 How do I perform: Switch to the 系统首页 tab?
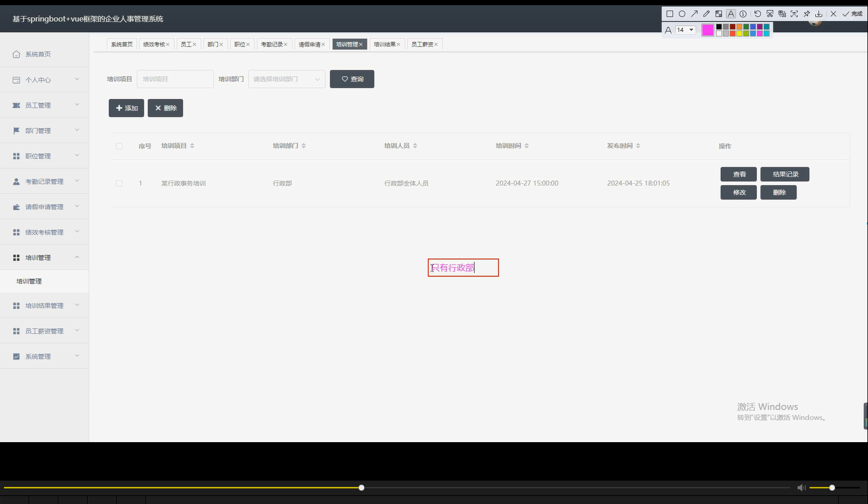[x=121, y=44]
